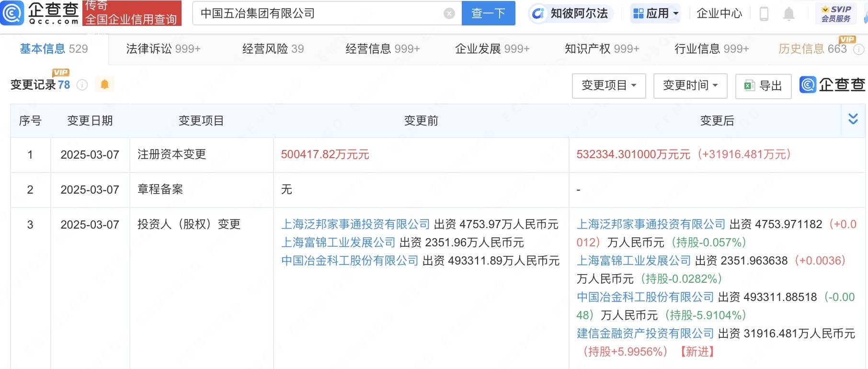
Task: Select value 532334.301000万元元
Action: [633, 154]
